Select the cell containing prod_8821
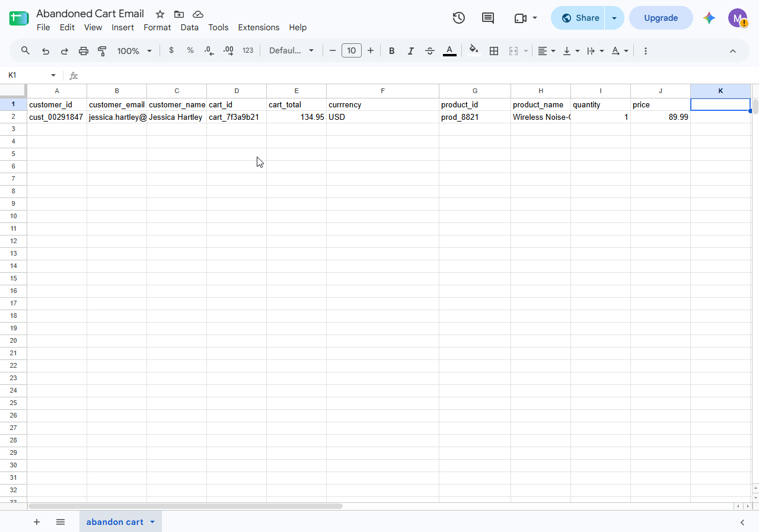The height and width of the screenshot is (532, 759). pyautogui.click(x=475, y=117)
